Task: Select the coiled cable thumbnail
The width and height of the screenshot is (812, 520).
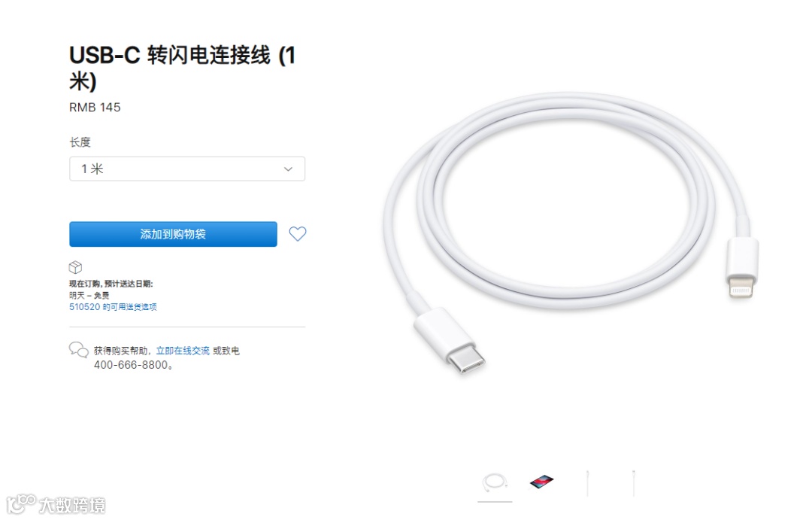Action: click(x=495, y=482)
